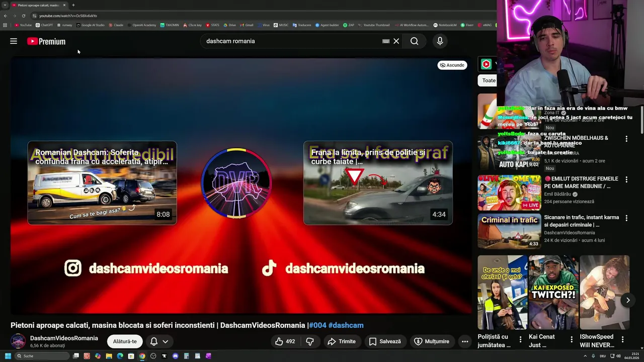Open more actions three-dot menu under video
Screen dimensions: 644x362
465,341
